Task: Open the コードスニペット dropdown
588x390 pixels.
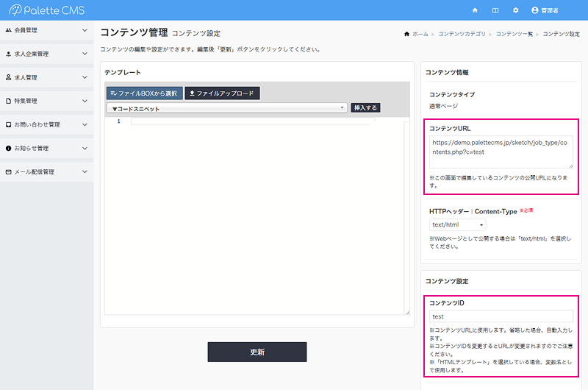Action: [x=226, y=108]
